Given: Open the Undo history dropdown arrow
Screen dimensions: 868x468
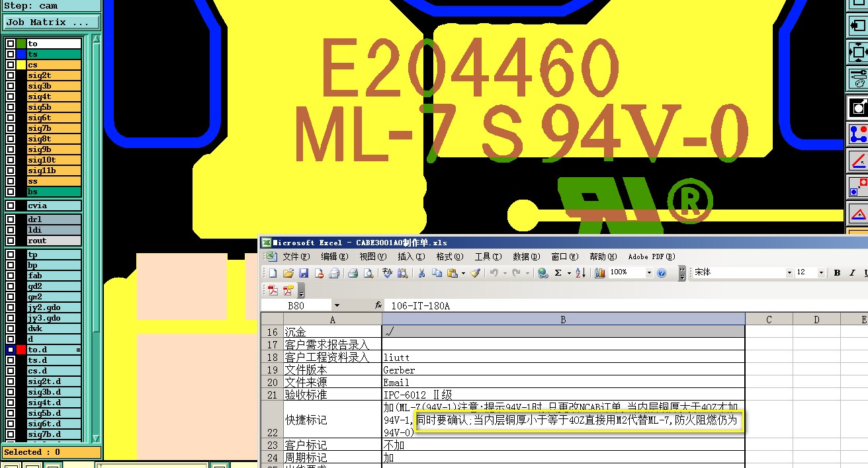Looking at the screenshot, I should (x=504, y=273).
